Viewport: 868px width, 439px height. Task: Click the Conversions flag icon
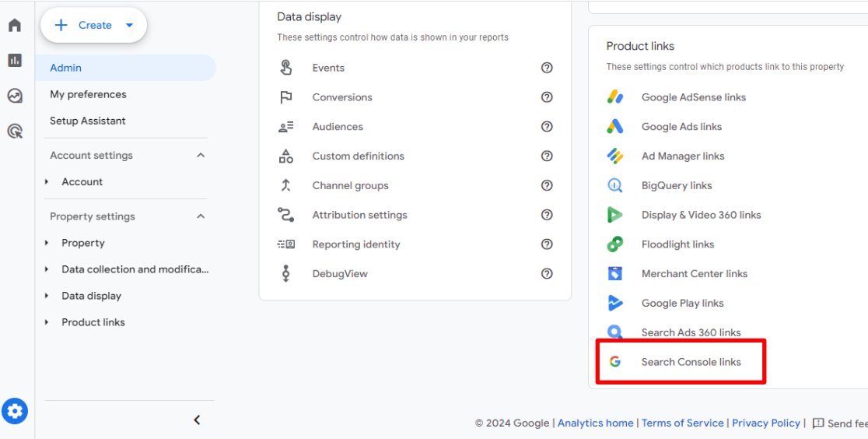coord(285,97)
